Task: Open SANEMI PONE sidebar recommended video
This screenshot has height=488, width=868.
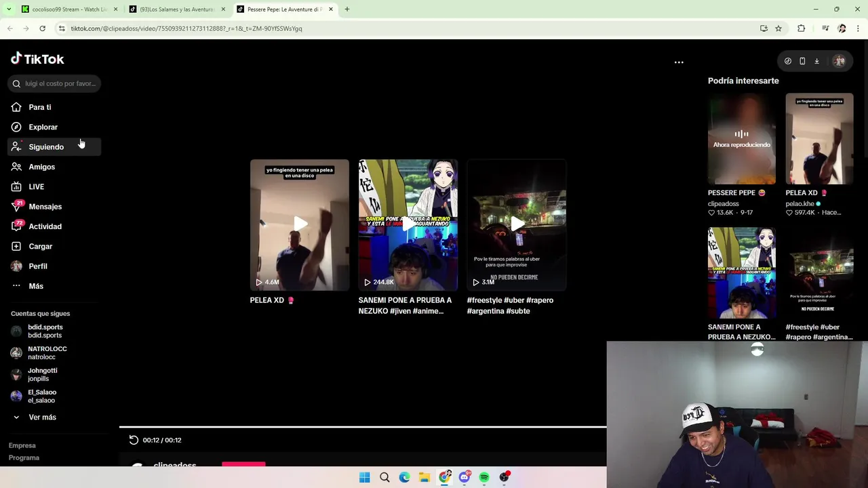Action: (x=741, y=273)
